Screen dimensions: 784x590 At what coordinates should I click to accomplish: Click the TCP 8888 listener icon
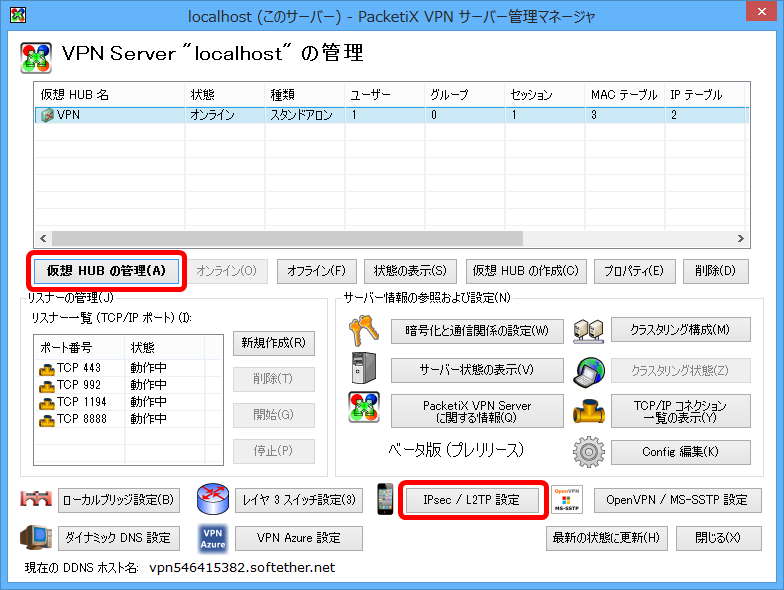tap(46, 420)
